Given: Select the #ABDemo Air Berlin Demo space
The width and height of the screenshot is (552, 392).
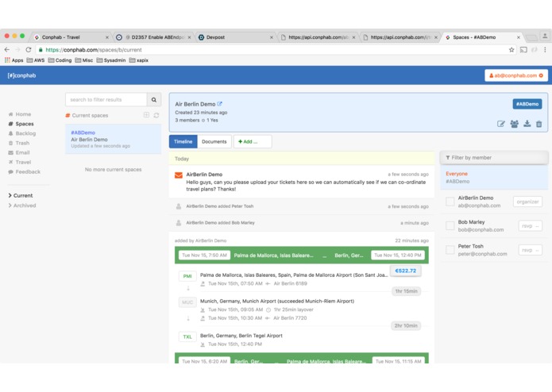Looking at the screenshot, I should tap(113, 139).
